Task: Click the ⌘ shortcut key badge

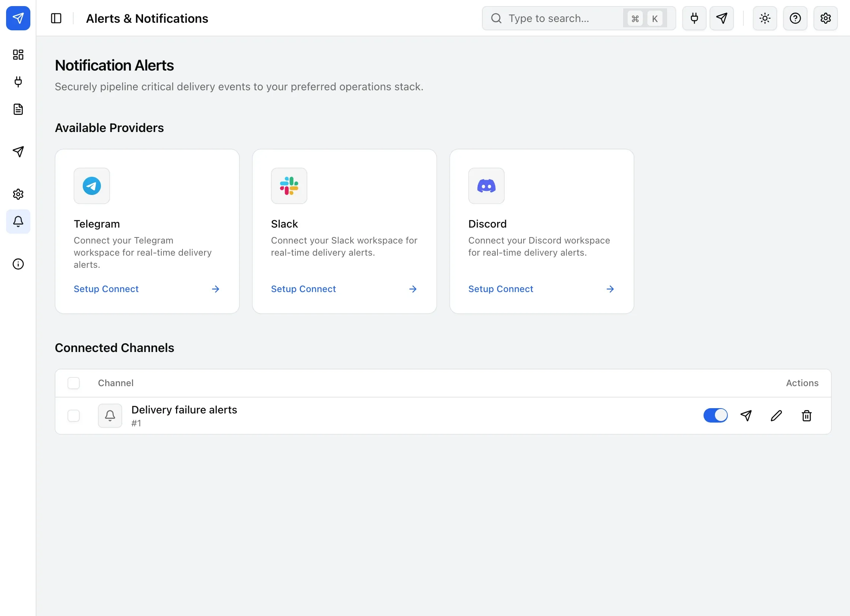Action: (635, 19)
